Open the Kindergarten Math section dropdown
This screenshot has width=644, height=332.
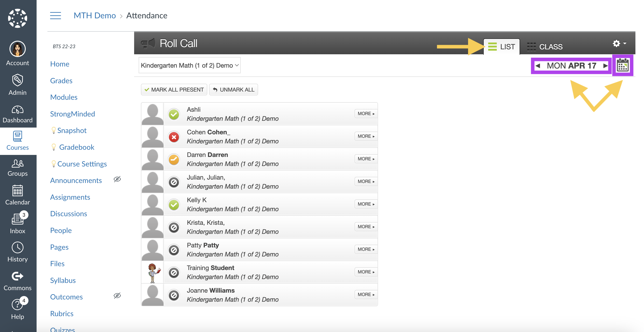(x=189, y=65)
